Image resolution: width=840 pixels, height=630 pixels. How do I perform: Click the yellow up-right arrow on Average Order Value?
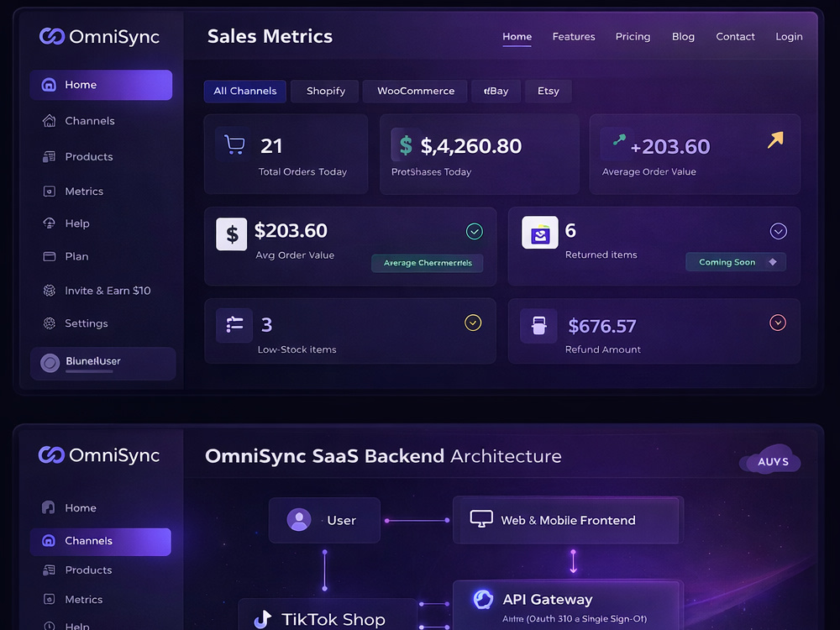(775, 139)
